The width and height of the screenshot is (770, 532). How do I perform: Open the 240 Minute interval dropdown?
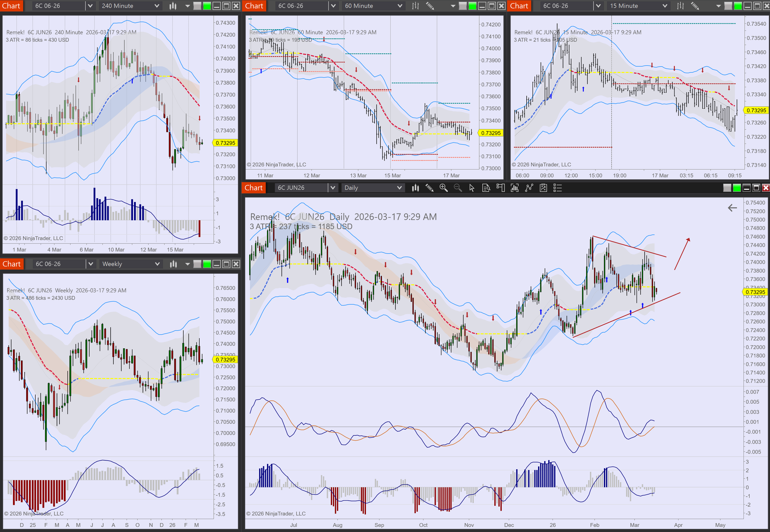[157, 6]
